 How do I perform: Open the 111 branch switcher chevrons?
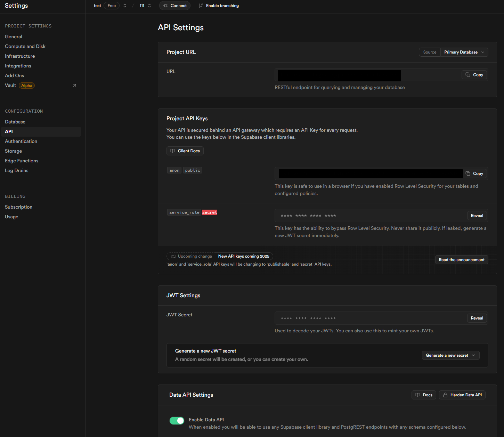click(149, 6)
